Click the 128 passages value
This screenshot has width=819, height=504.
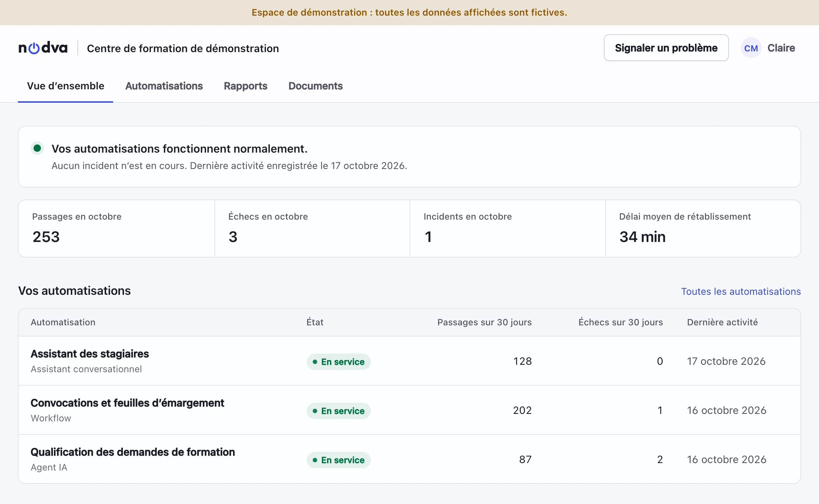tap(522, 361)
